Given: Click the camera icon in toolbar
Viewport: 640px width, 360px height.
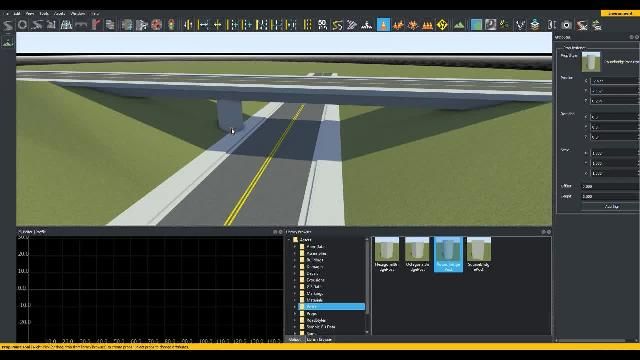Looking at the screenshot, I should 567,25.
